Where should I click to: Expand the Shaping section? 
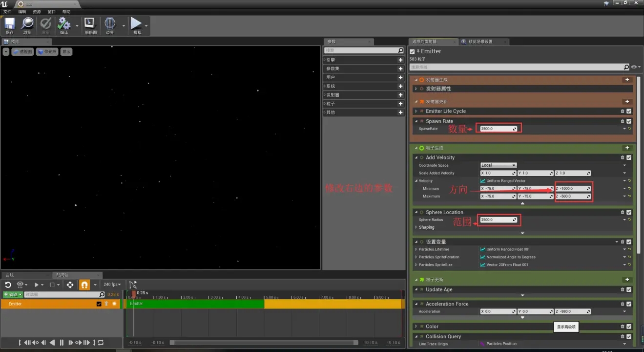tap(416, 227)
